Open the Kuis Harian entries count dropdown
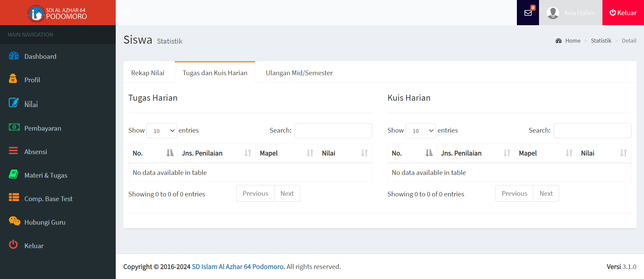The image size is (644, 279). [x=421, y=131]
